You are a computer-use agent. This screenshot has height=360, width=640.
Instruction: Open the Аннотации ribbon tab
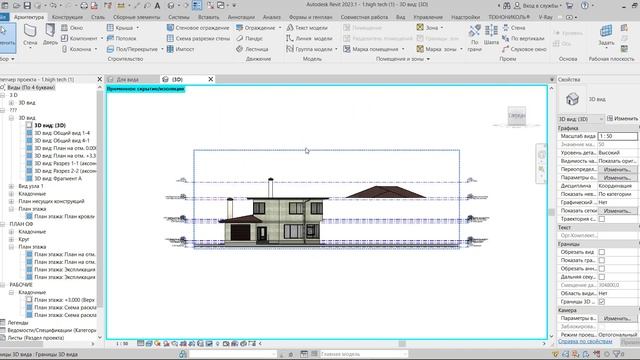tap(241, 17)
